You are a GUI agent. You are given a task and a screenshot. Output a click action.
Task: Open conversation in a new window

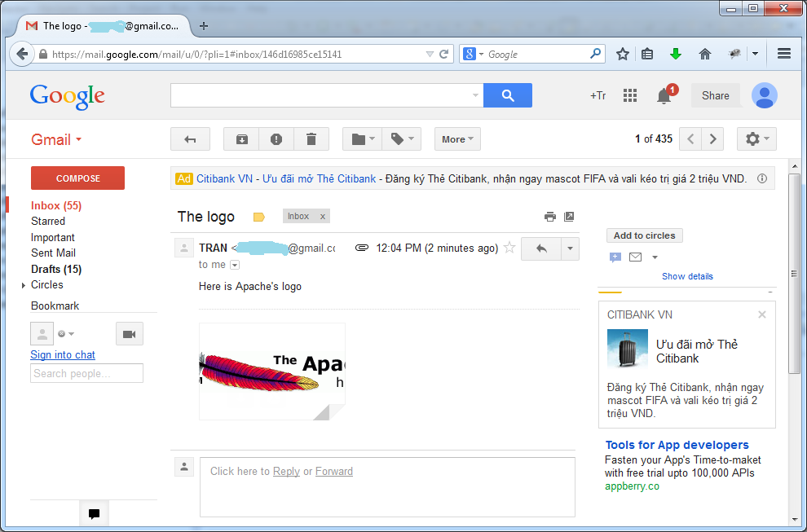(x=569, y=217)
